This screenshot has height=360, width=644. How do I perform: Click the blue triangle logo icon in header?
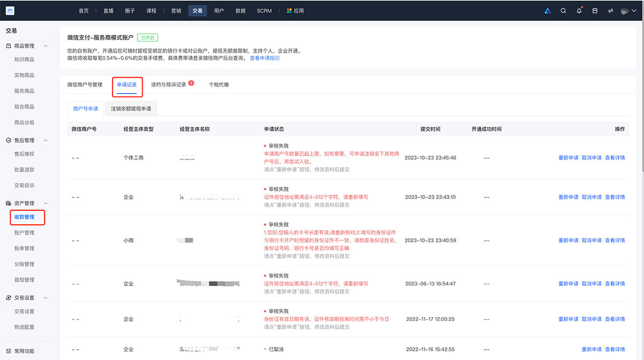(x=547, y=11)
